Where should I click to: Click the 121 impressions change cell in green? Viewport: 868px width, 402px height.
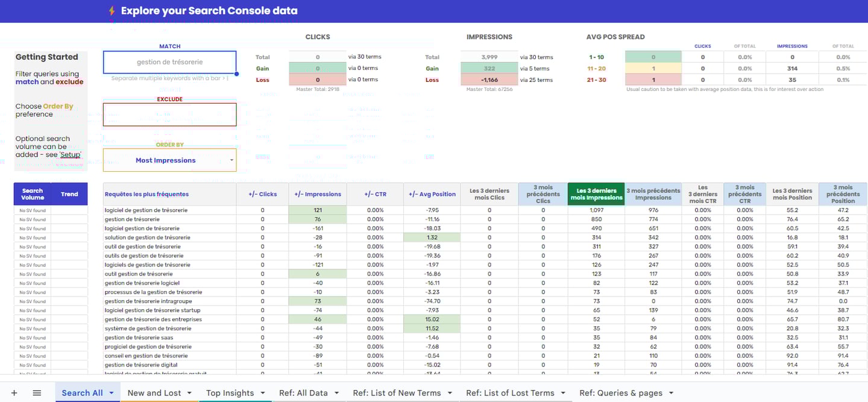[318, 210]
